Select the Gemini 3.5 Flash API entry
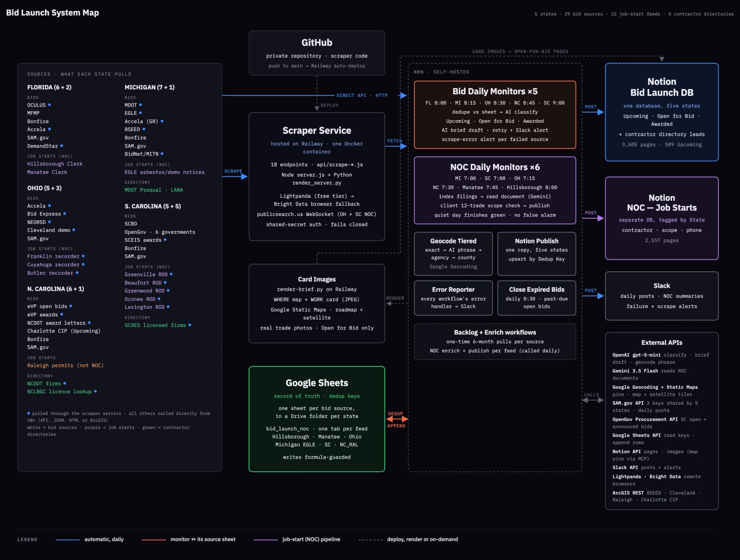 650,374
